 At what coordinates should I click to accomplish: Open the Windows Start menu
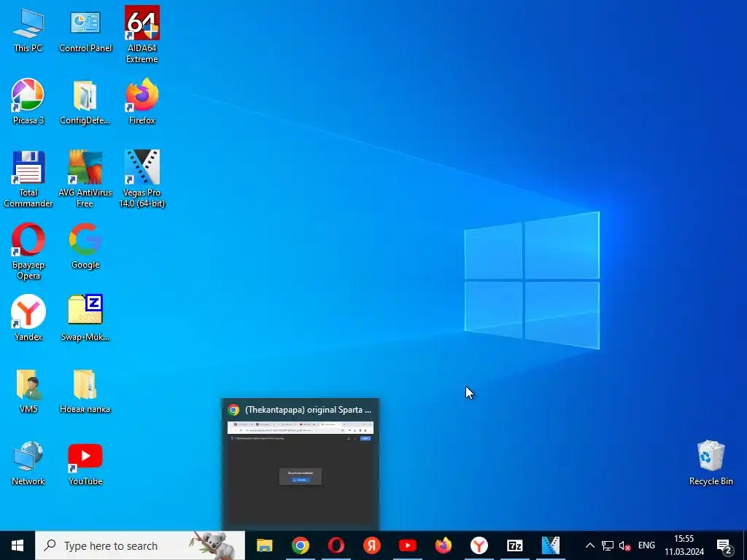(x=18, y=545)
